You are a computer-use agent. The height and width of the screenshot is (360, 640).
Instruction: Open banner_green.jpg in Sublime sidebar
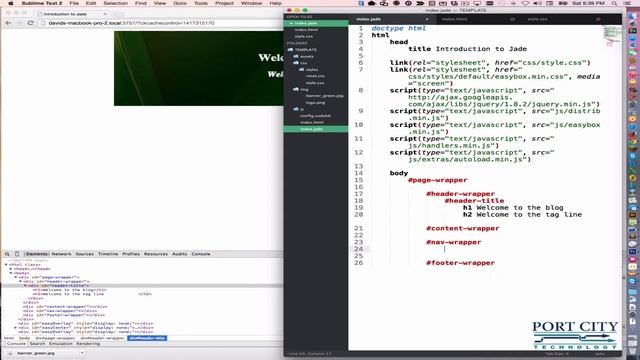pos(324,96)
